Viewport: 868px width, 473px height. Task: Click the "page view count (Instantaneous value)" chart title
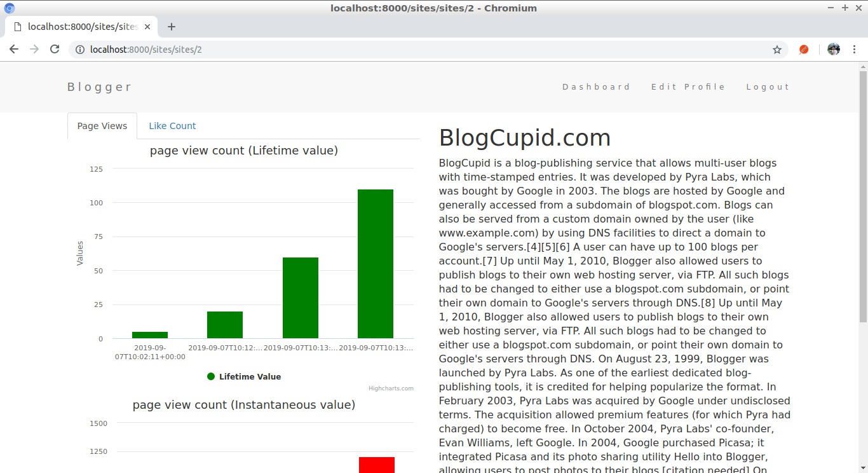(244, 405)
